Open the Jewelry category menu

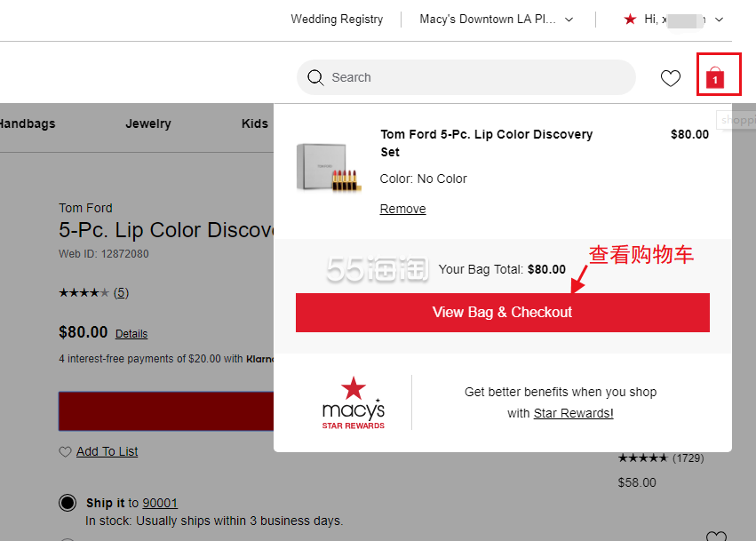pyautogui.click(x=148, y=123)
